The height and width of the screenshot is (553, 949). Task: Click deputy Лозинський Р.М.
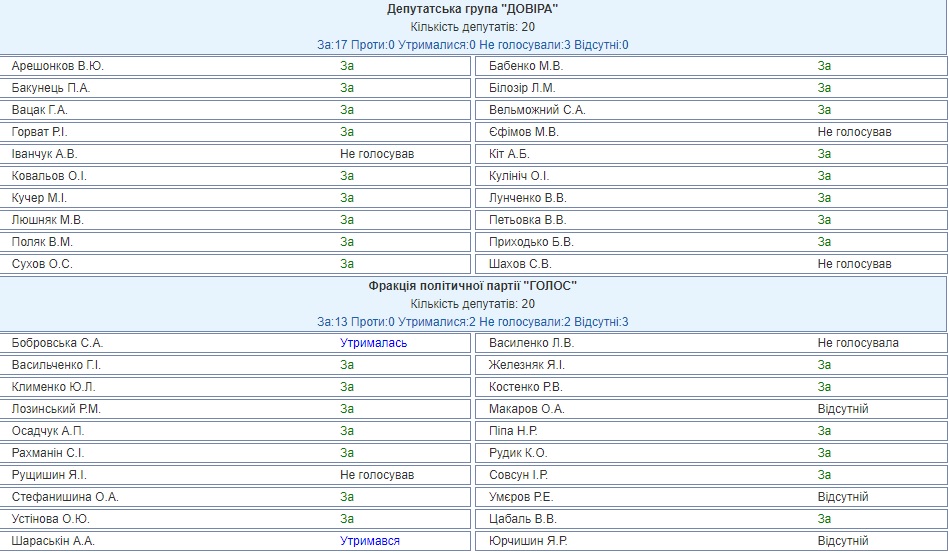56,409
